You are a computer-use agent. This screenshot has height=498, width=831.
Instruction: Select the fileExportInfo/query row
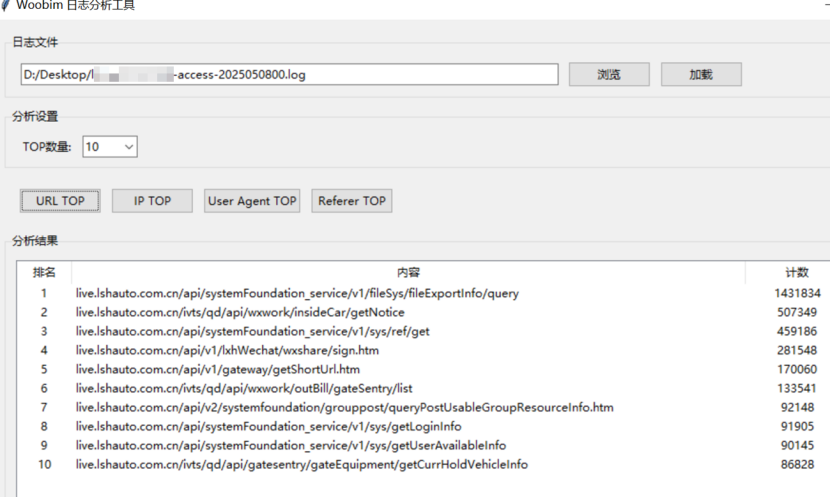point(423,293)
